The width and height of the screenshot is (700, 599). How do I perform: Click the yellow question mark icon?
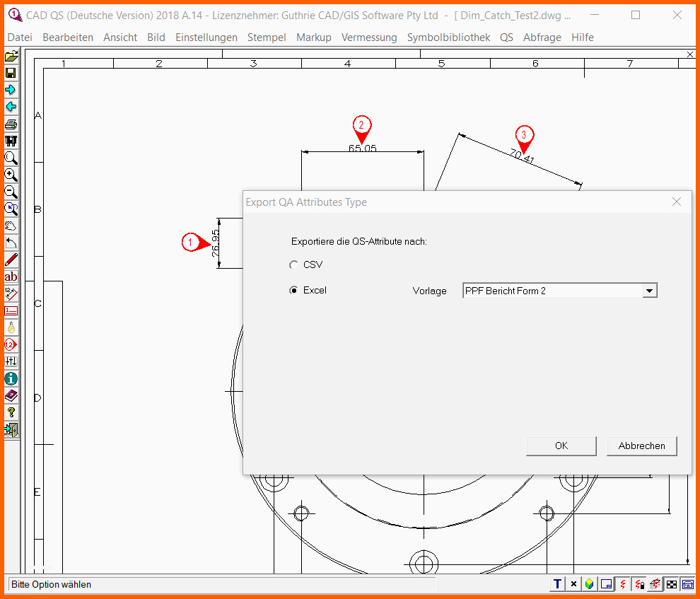[11, 412]
